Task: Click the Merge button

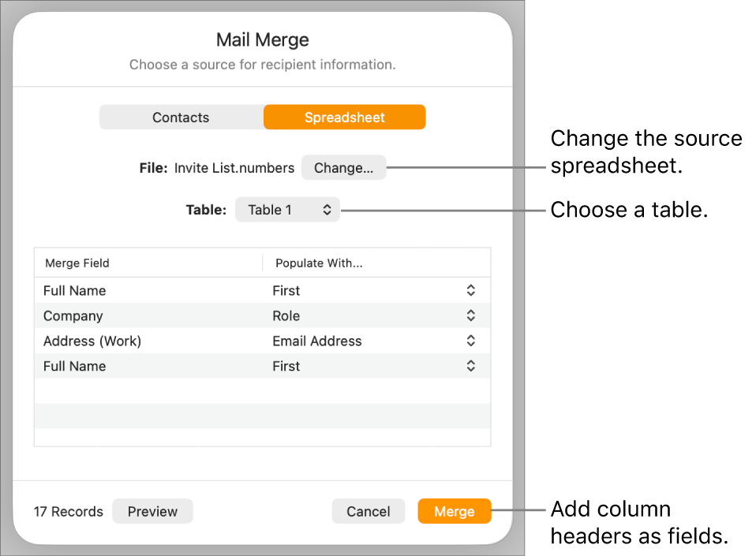Action: coord(455,511)
